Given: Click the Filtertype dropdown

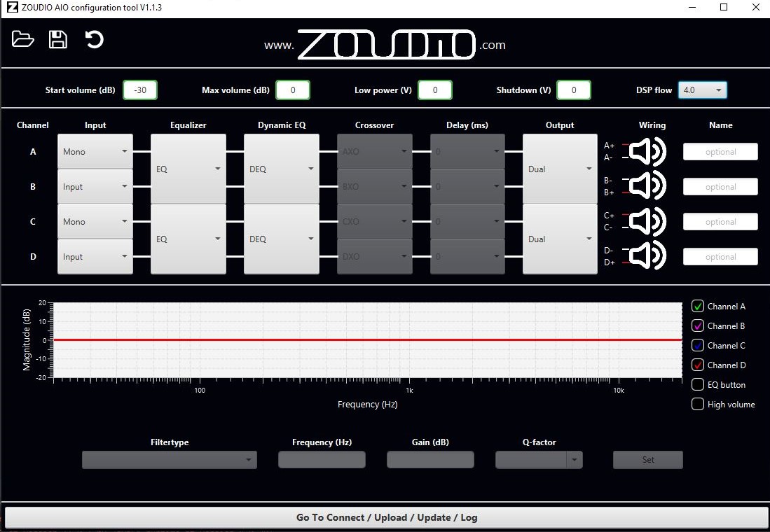Looking at the screenshot, I should (x=170, y=460).
